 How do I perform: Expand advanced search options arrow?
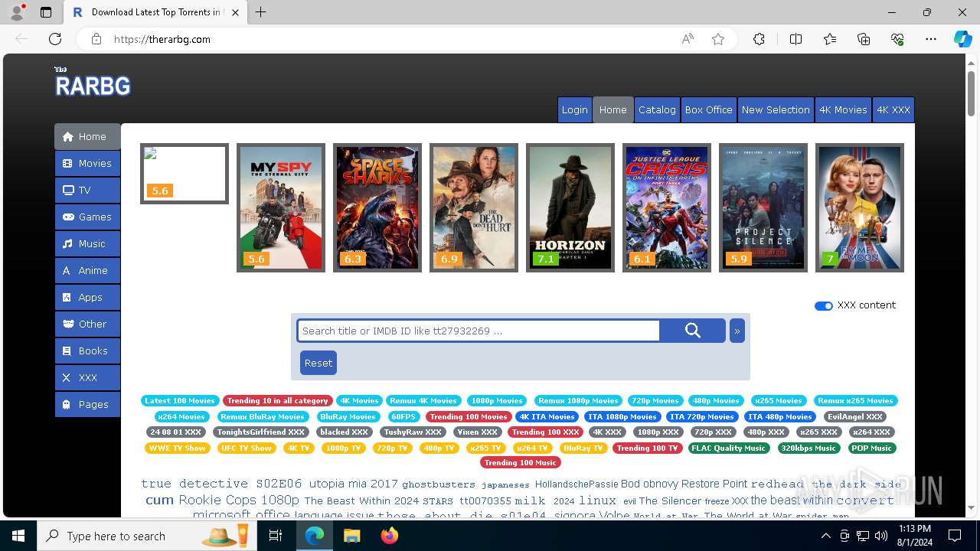point(737,331)
